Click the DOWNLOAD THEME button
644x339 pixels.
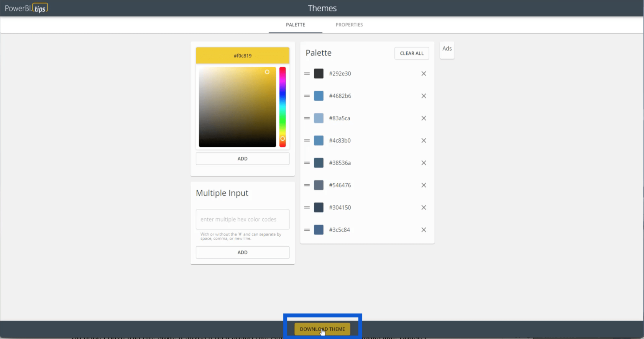point(322,329)
